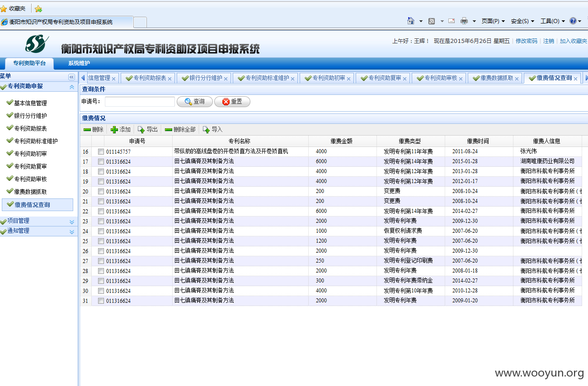Screen dimensions: 588x386
Task: Check the checkbox in row 24
Action: pos(101,231)
